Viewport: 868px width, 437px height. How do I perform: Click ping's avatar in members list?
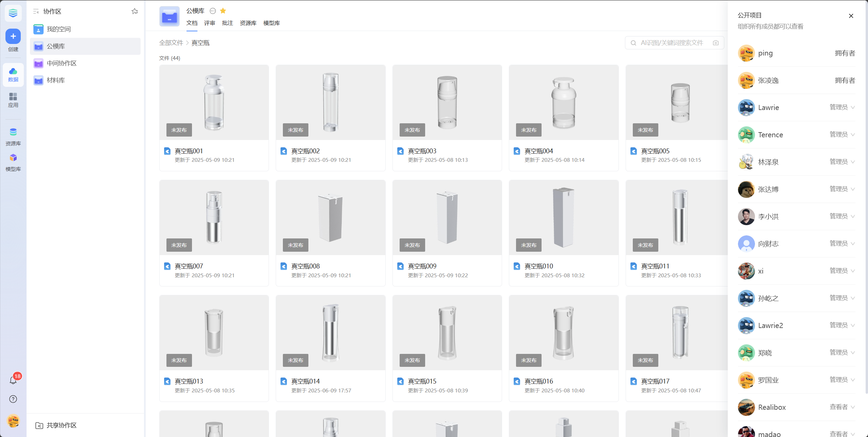[746, 53]
